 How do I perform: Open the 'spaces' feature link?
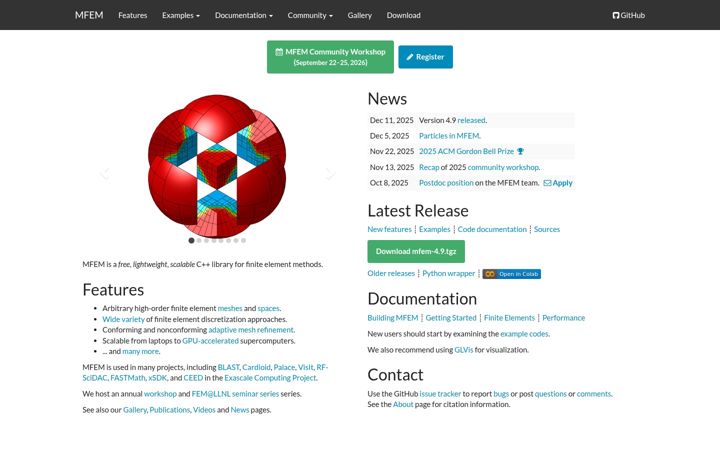point(268,308)
